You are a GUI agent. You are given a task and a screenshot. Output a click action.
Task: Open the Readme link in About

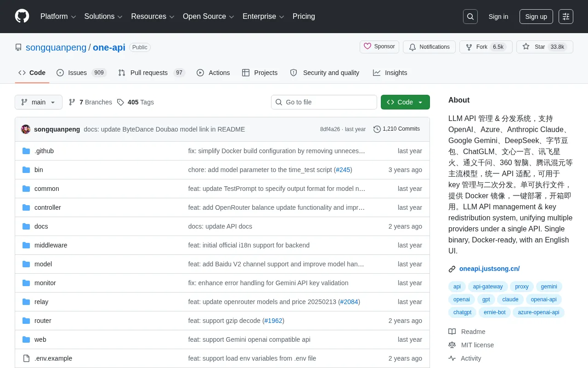(x=467, y=332)
